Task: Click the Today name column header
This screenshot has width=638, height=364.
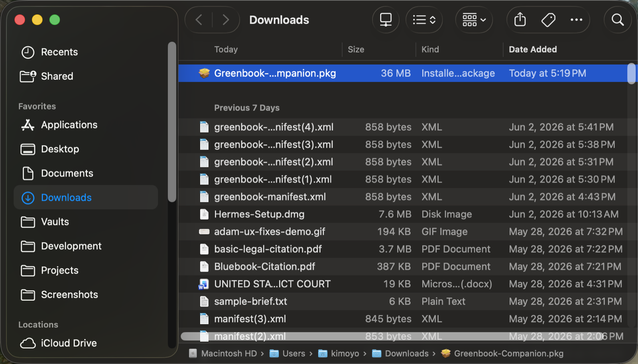Action: click(x=226, y=49)
